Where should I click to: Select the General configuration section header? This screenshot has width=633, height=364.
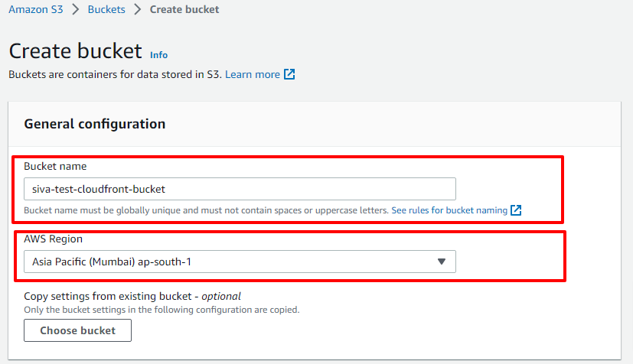point(94,124)
